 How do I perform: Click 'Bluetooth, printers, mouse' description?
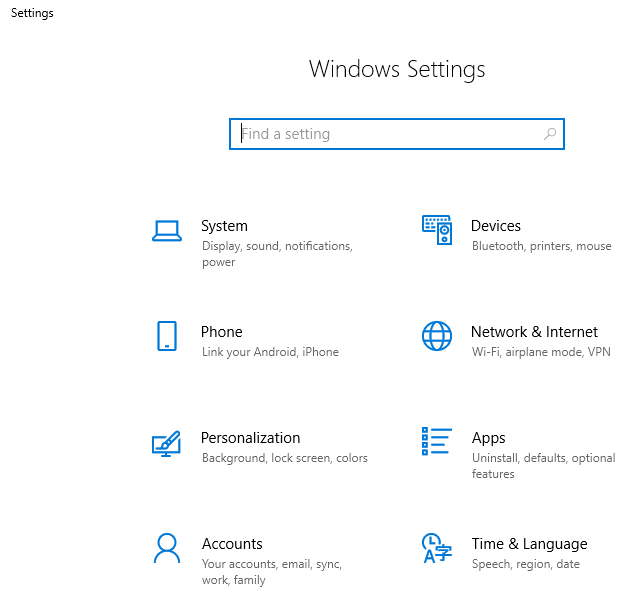coord(541,246)
